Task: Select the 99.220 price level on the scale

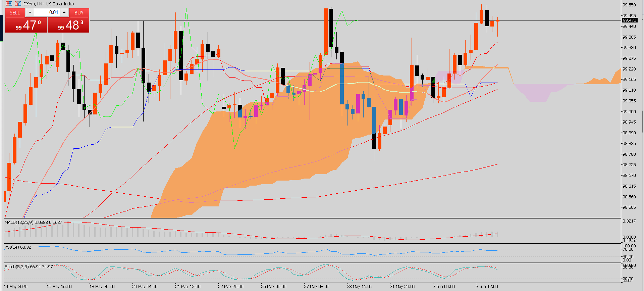Action: tap(629, 69)
